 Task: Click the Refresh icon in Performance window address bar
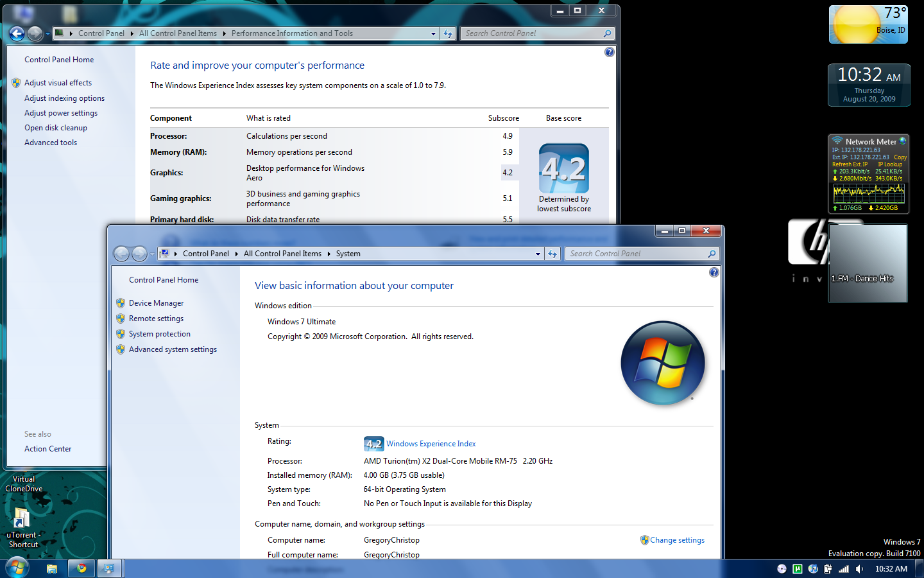pyautogui.click(x=448, y=33)
